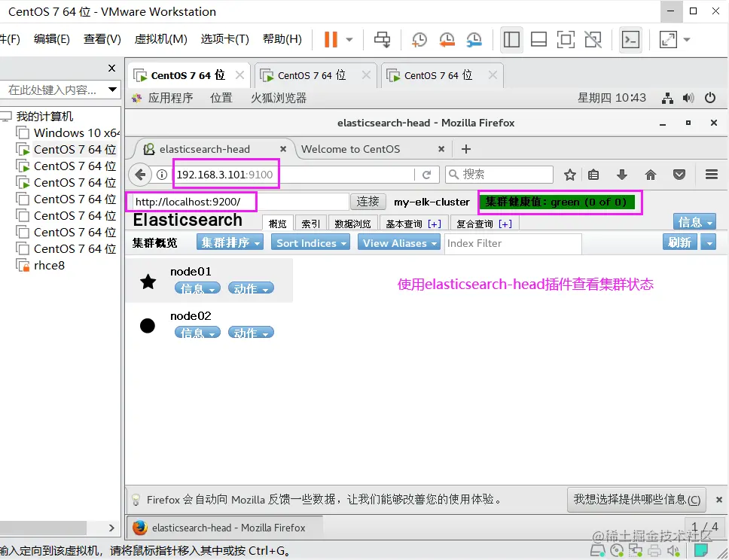729x560 pixels.
Task: Go to Firefox home page icon
Action: [x=651, y=175]
